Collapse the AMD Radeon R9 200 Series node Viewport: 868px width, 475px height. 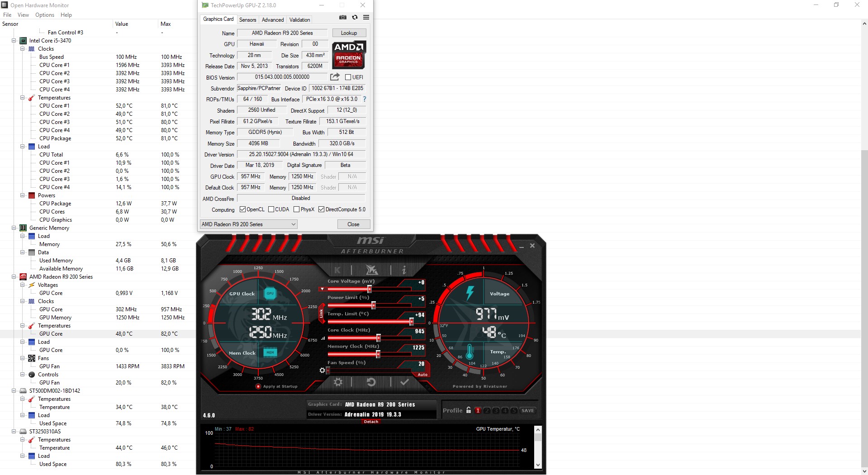[14, 277]
